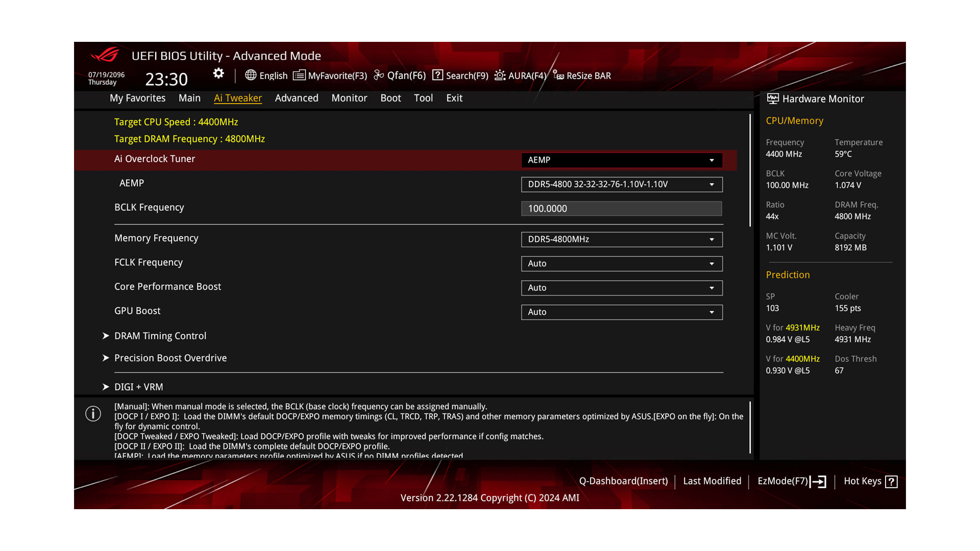Image resolution: width=980 pixels, height=551 pixels.
Task: Click the BCLK Frequency input field
Action: tap(621, 209)
